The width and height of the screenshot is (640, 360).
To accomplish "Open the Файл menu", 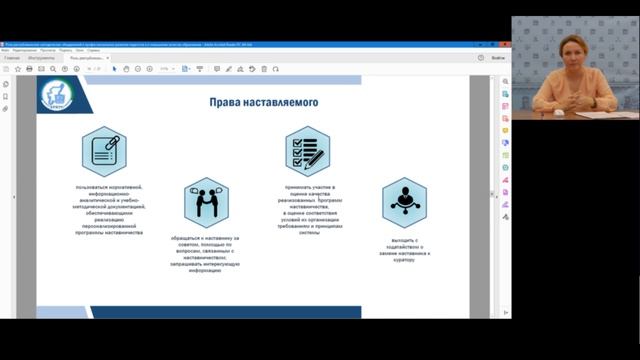I will 5,50.
